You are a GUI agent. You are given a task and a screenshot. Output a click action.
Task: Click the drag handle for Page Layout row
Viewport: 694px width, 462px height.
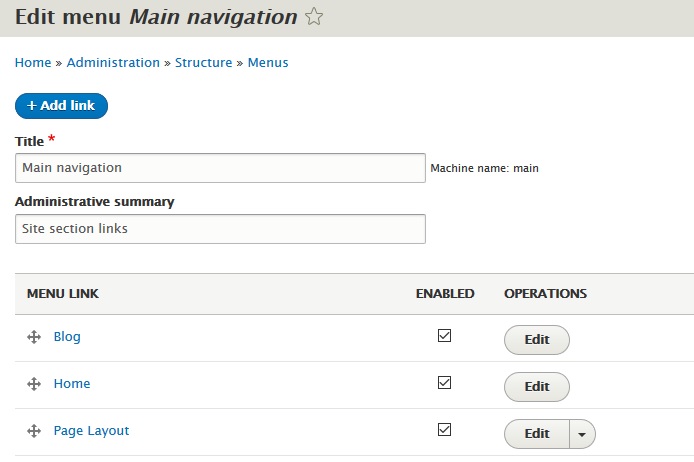[x=33, y=432]
